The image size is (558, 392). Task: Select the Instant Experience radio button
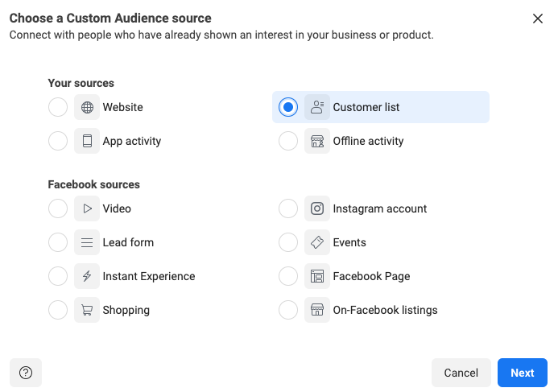coord(58,276)
